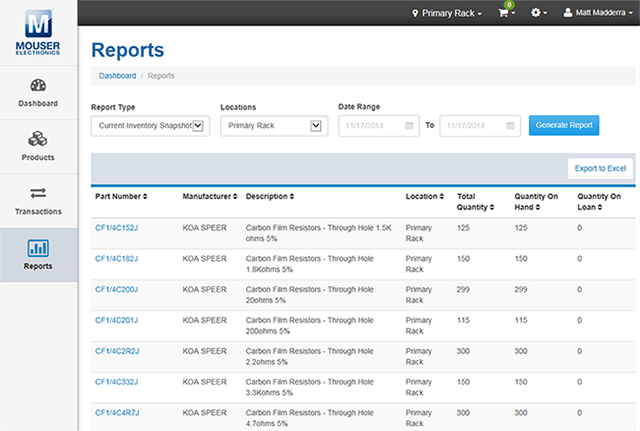Click calendar icon in start date field
The height and width of the screenshot is (431, 640).
[410, 126]
